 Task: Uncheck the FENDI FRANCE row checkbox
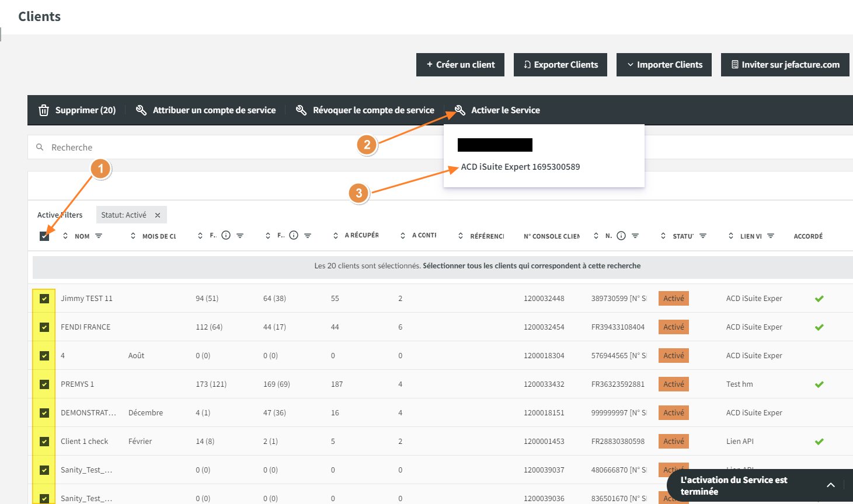(44, 327)
